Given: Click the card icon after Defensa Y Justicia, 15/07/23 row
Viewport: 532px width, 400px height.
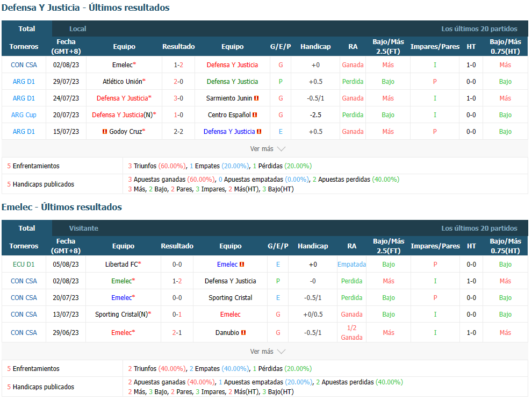Looking at the screenshot, I should (259, 131).
